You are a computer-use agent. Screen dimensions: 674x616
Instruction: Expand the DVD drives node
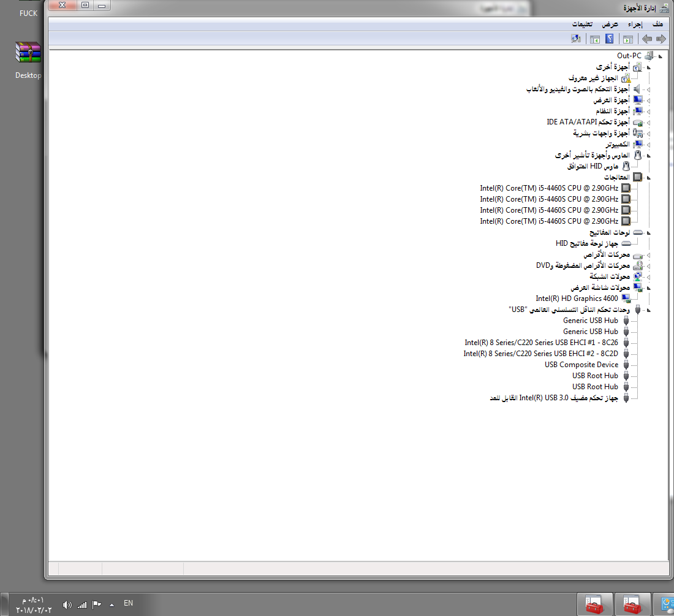[x=649, y=265]
